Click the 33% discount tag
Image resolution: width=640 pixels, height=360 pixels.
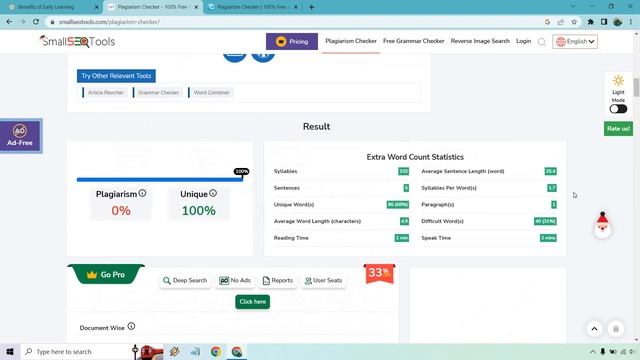pyautogui.click(x=379, y=273)
